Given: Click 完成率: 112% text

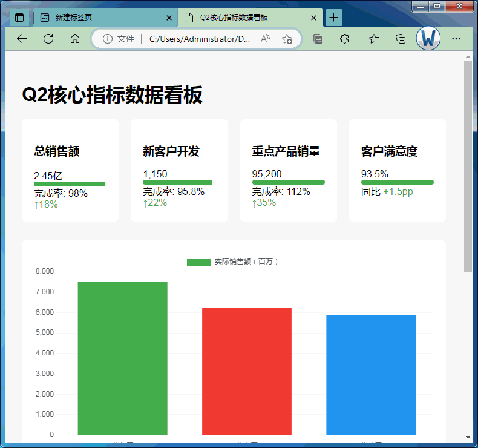Looking at the screenshot, I should coord(281,191).
